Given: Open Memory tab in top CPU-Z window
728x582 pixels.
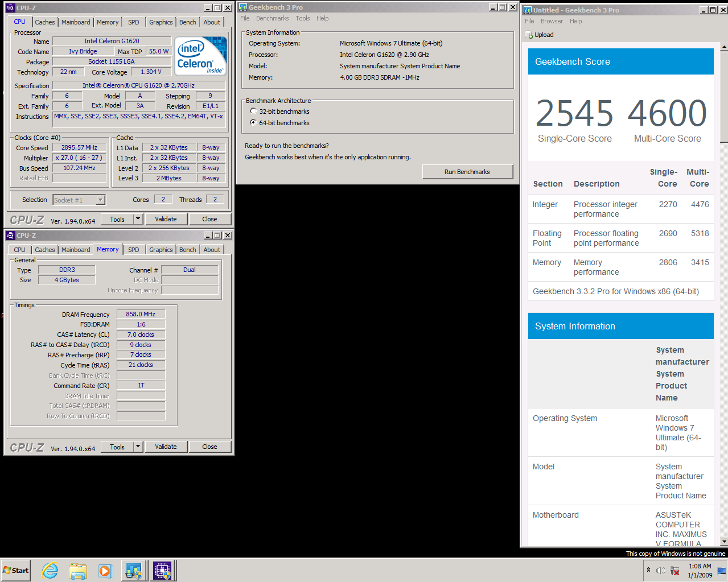Looking at the screenshot, I should (108, 22).
